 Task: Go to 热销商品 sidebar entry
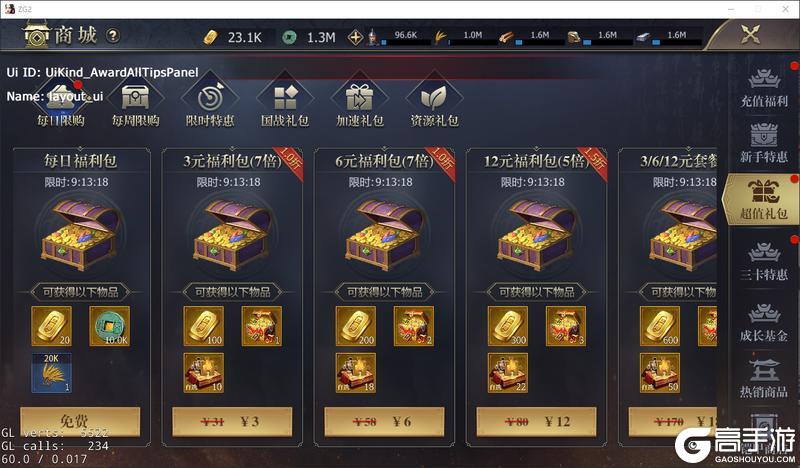coord(764,379)
